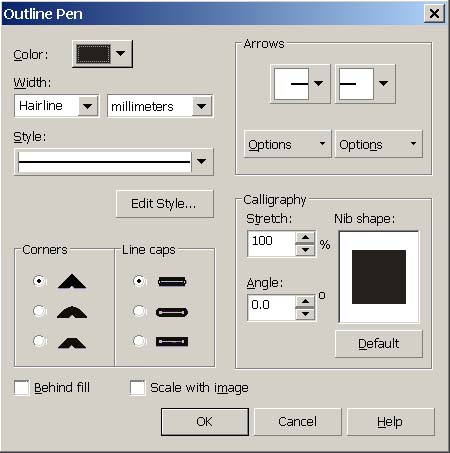
Task: Open the millimeters units dropdown
Action: tap(202, 106)
